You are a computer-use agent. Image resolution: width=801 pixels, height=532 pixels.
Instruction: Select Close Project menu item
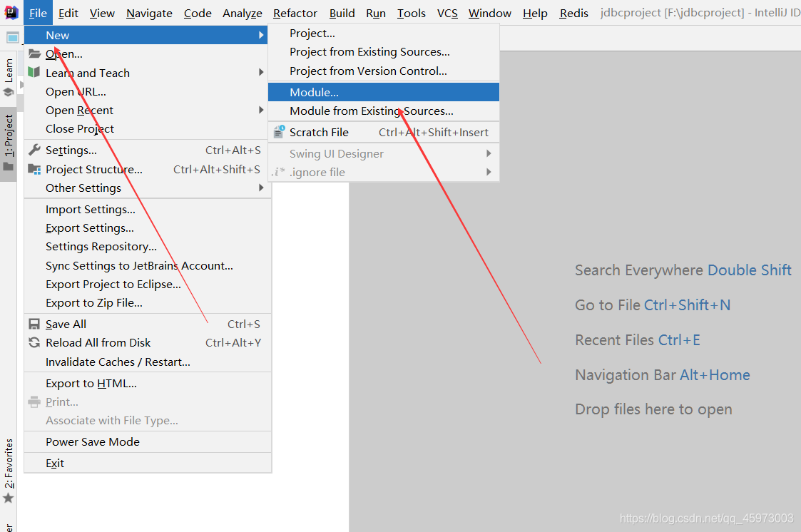coord(146,128)
